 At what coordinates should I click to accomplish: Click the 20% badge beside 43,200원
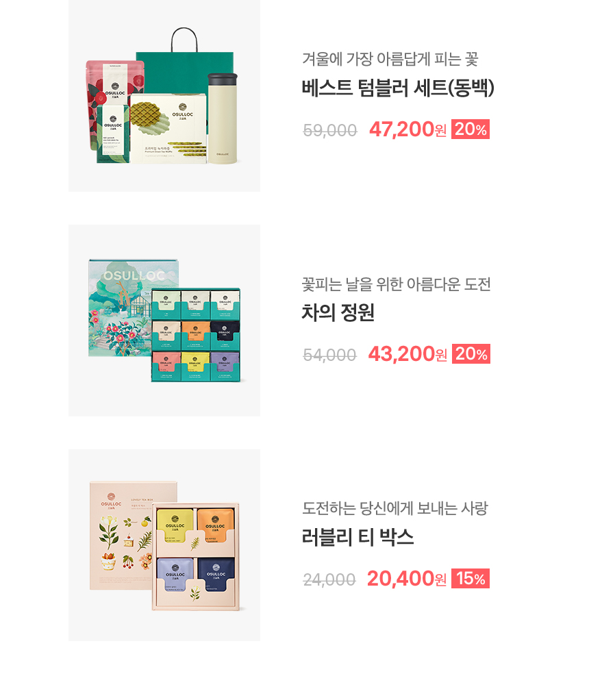tap(471, 353)
